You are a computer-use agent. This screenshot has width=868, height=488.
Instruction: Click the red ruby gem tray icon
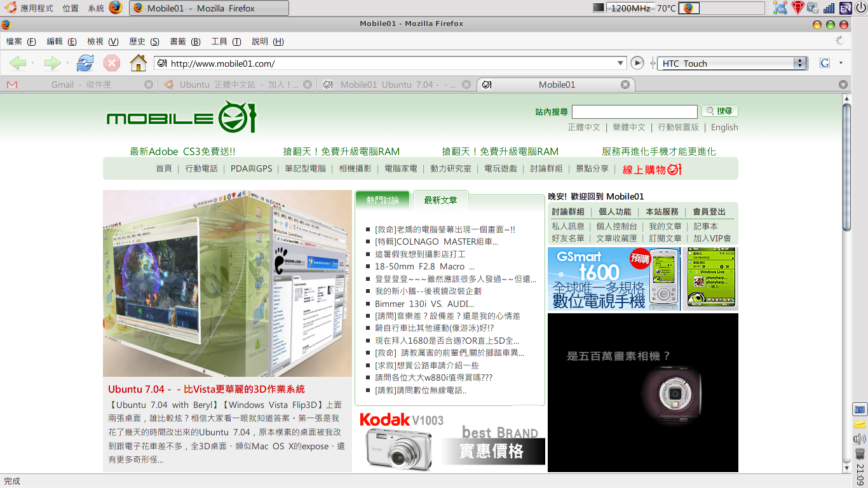(x=798, y=8)
